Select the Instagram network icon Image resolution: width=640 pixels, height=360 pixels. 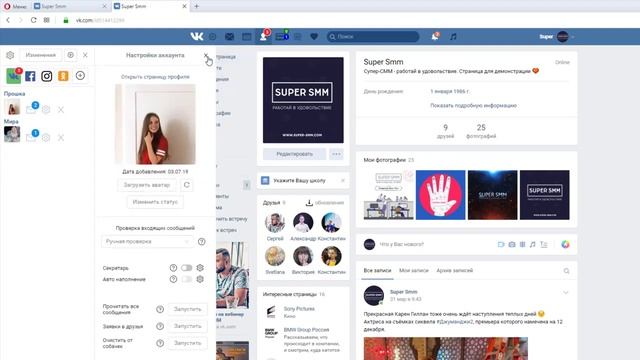pyautogui.click(x=47, y=76)
